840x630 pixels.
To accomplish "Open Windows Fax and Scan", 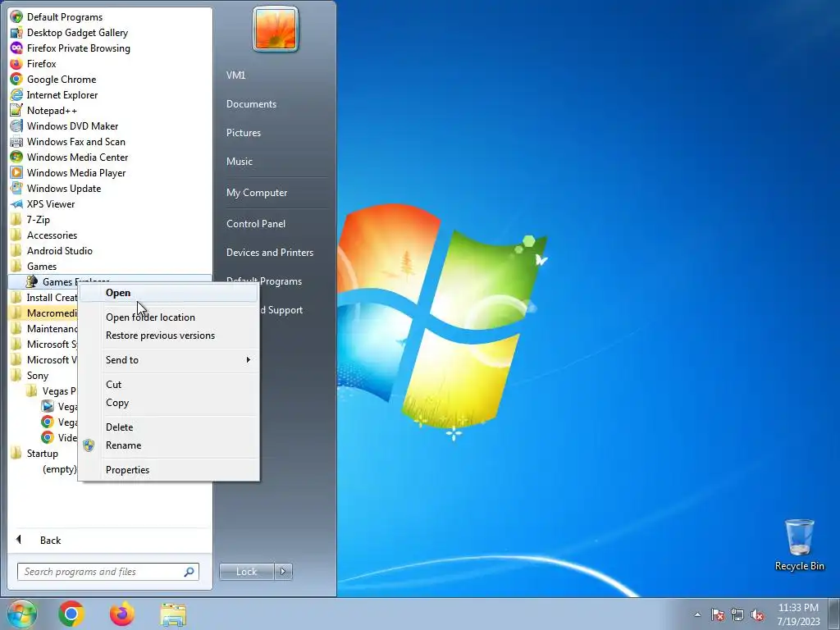I will click(x=67, y=141).
